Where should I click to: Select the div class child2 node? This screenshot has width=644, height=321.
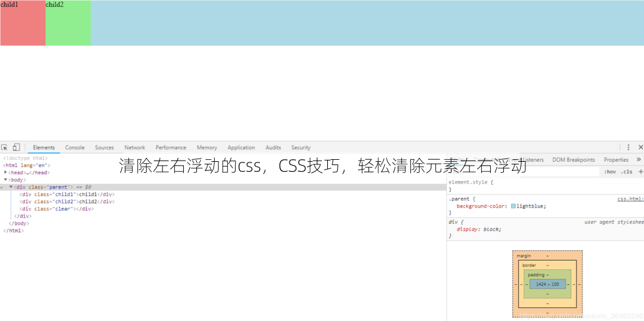click(67, 202)
